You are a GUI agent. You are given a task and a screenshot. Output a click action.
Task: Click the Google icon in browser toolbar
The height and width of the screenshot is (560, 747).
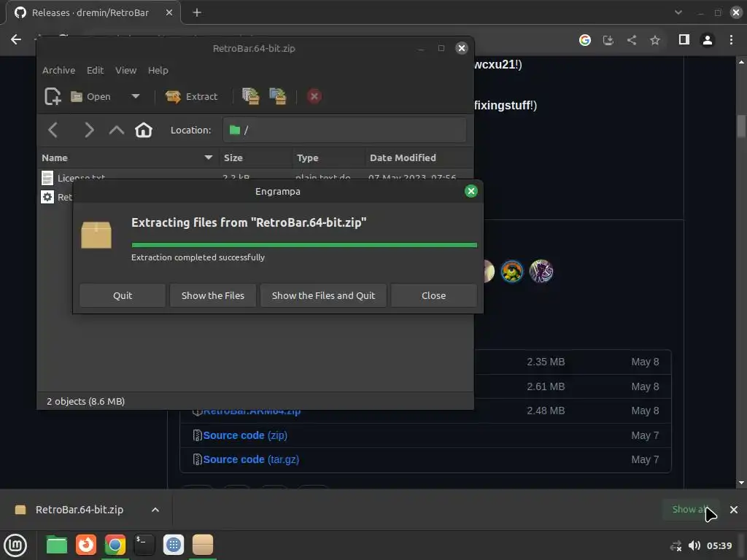tap(585, 40)
